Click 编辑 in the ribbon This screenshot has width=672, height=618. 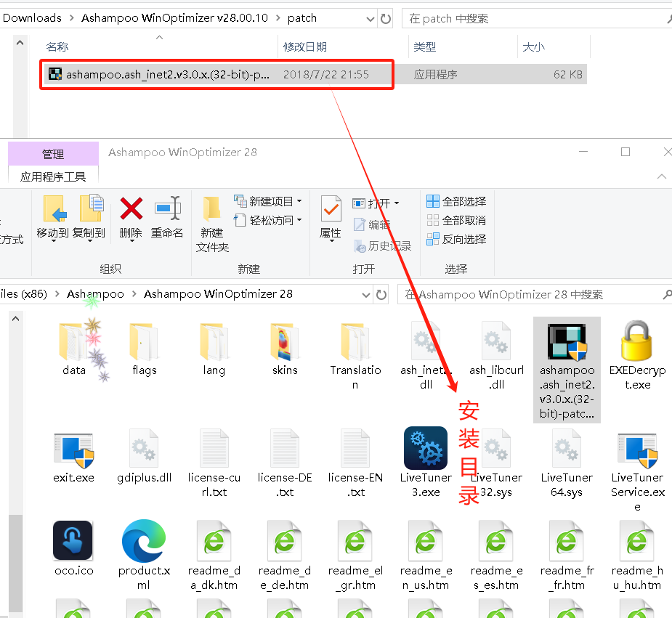(x=371, y=224)
